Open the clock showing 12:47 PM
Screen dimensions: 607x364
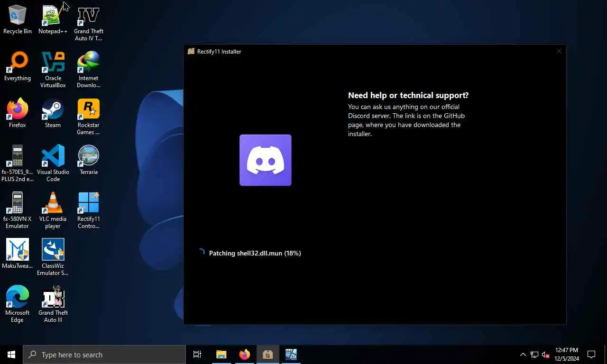pos(566,355)
